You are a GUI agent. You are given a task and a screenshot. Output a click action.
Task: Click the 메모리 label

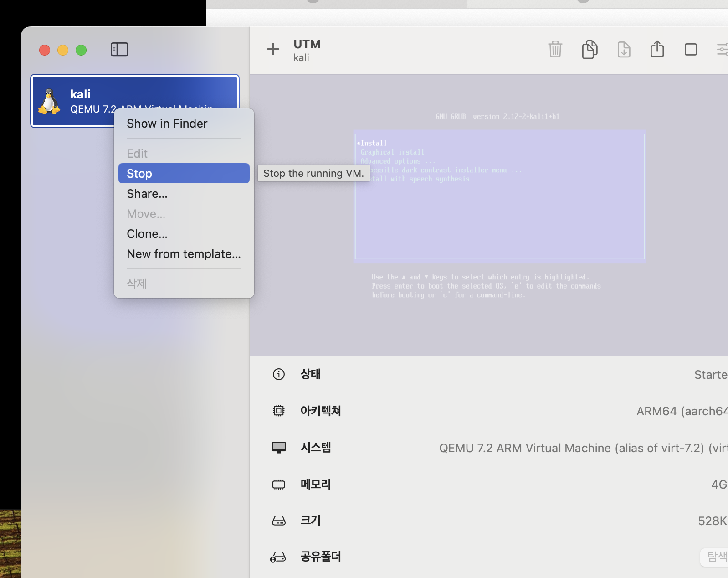coord(316,484)
